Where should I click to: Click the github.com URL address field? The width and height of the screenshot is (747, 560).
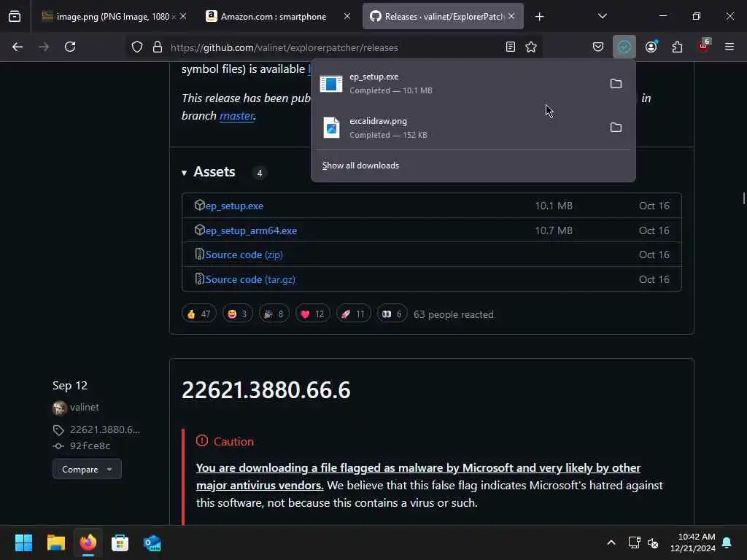(x=333, y=47)
